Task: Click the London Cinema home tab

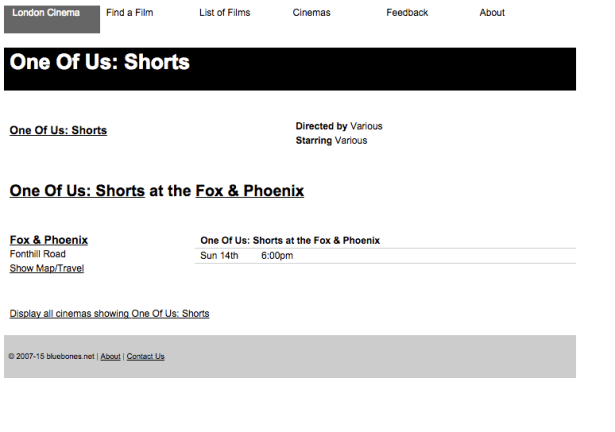Action: point(46,13)
